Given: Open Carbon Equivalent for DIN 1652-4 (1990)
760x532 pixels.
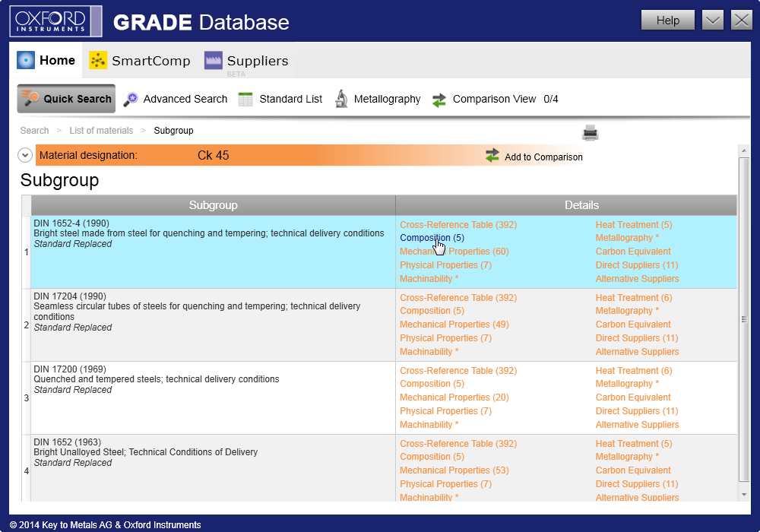Looking at the screenshot, I should [633, 251].
